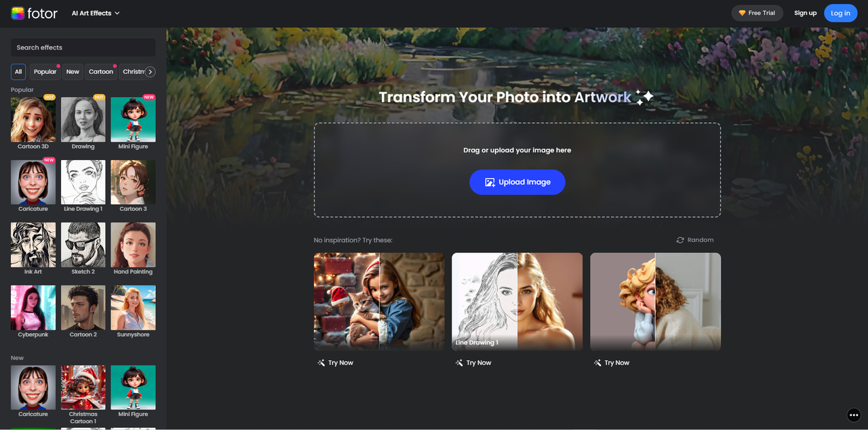Select the All filter tab
This screenshot has width=868, height=430.
point(18,71)
